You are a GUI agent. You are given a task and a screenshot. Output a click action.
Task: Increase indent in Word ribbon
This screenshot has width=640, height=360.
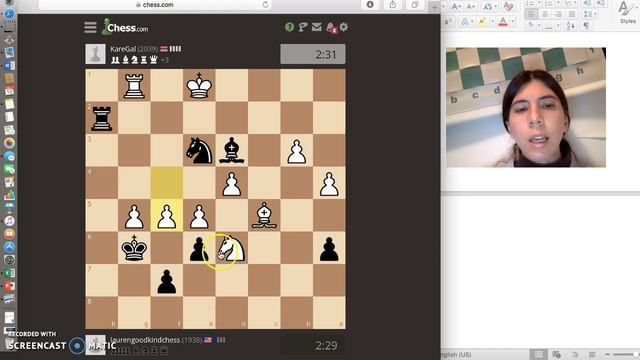[601, 2]
